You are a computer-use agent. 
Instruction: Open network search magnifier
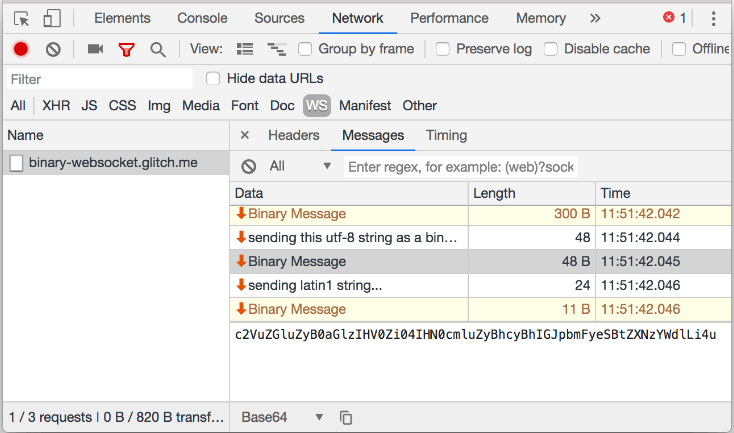pos(157,49)
